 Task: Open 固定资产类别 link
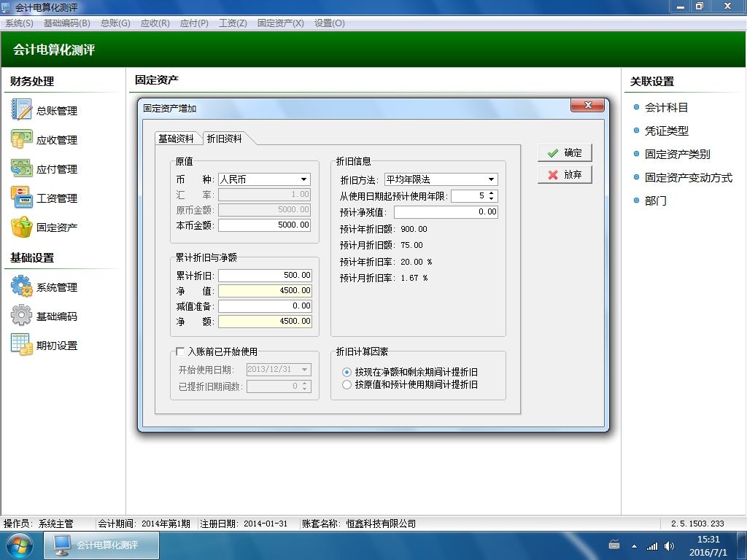click(x=677, y=155)
